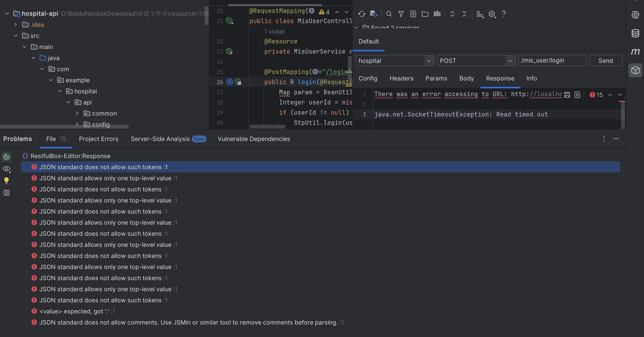Click the database sync icon in RestfulBox toolbar
This screenshot has height=337, width=644.
coord(373,14)
